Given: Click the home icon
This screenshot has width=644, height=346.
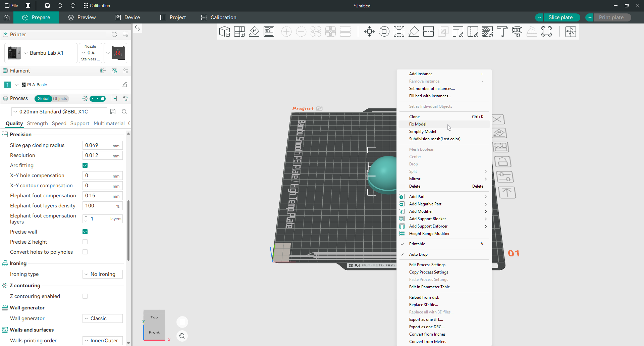Looking at the screenshot, I should (7, 17).
